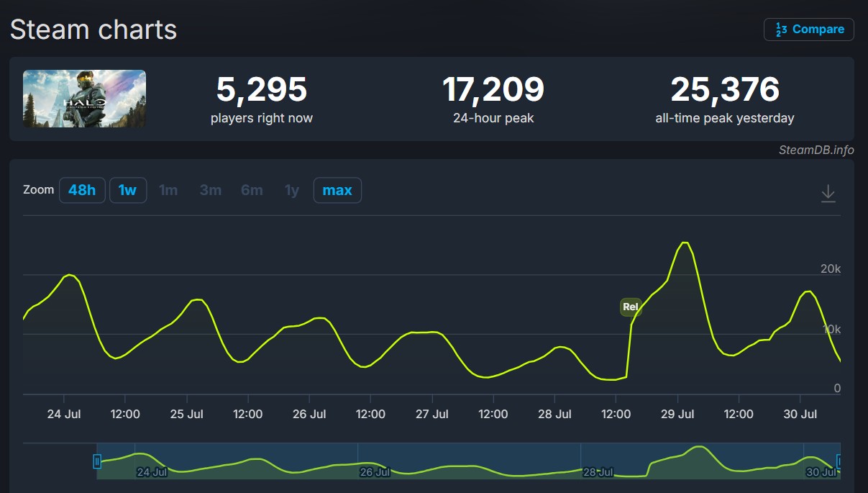Click the Steam charts heading
Screen dimensions: 868x493
93,30
